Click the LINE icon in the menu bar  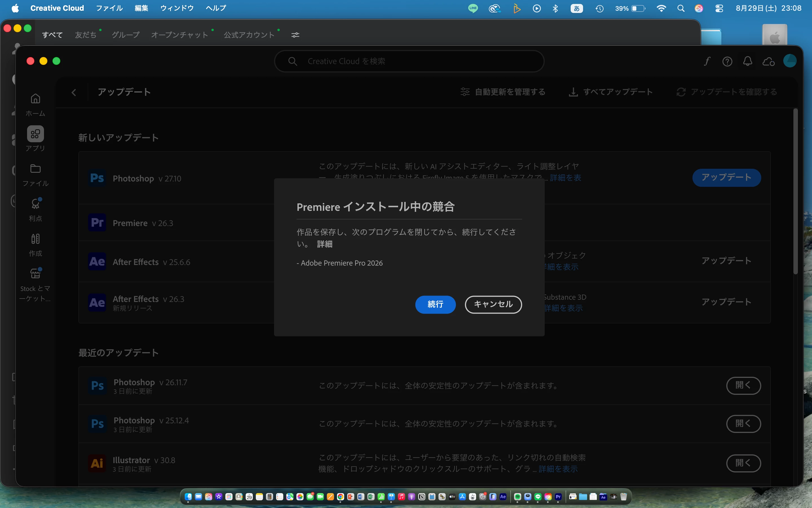473,8
